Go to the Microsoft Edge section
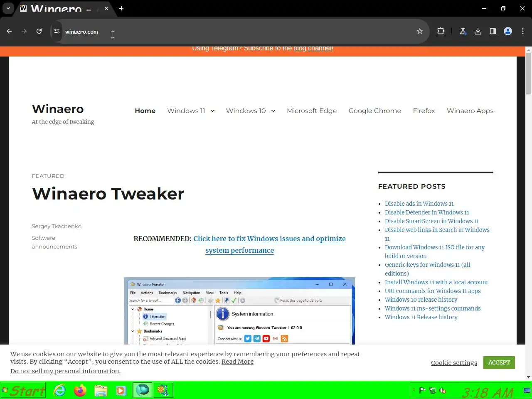Screen dimensions: 532x399 pos(312,111)
